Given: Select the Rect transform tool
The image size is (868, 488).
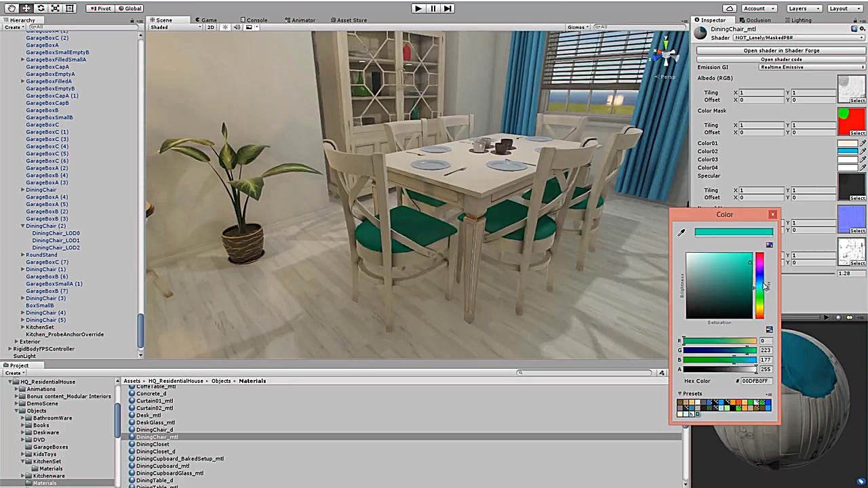Looking at the screenshot, I should click(70, 8).
